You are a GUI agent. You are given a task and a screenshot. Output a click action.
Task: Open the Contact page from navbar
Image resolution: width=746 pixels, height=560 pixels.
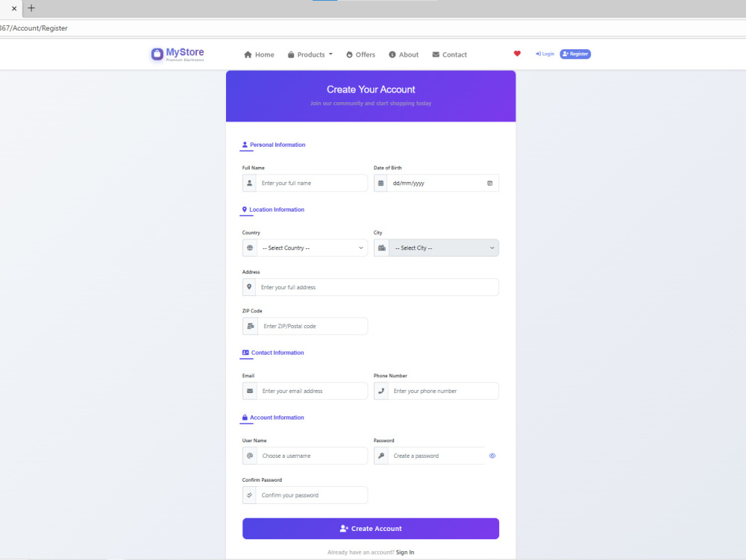(450, 54)
